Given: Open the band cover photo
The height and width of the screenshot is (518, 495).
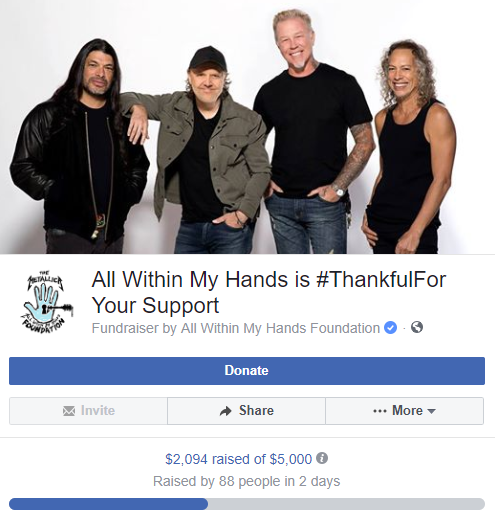Looking at the screenshot, I should point(247,127).
